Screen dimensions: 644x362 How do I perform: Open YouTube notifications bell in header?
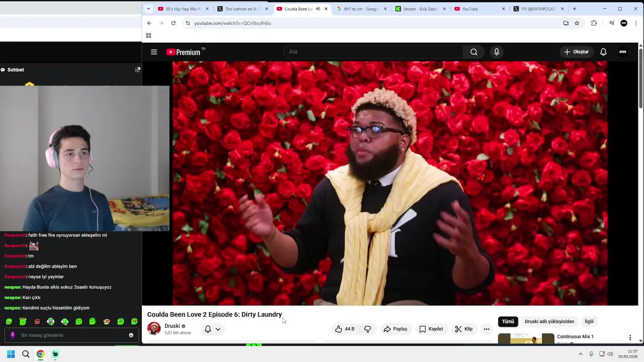(603, 52)
